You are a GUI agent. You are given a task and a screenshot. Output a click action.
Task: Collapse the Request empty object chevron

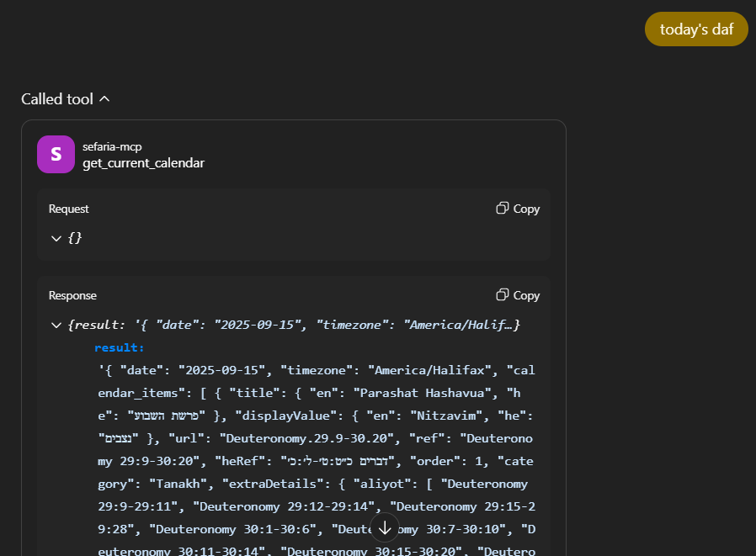56,239
